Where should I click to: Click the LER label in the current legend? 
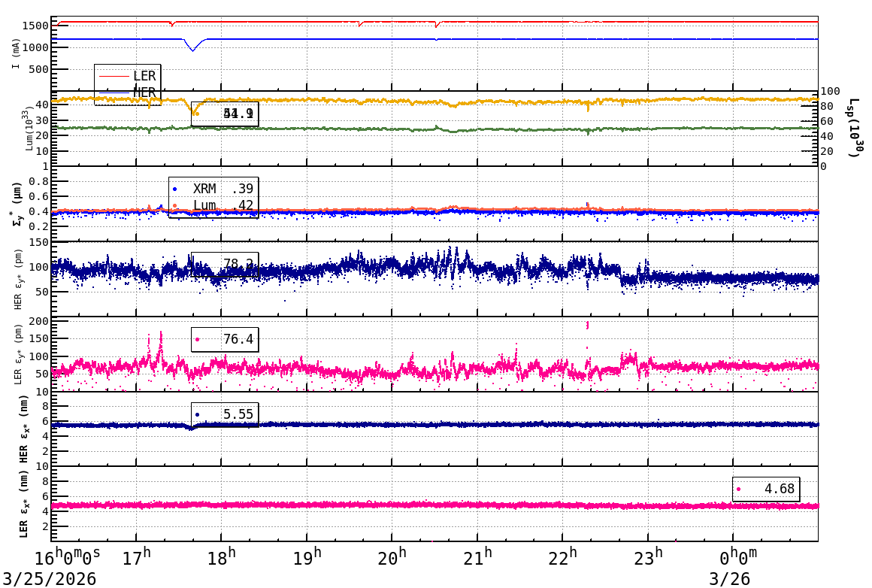[144, 76]
